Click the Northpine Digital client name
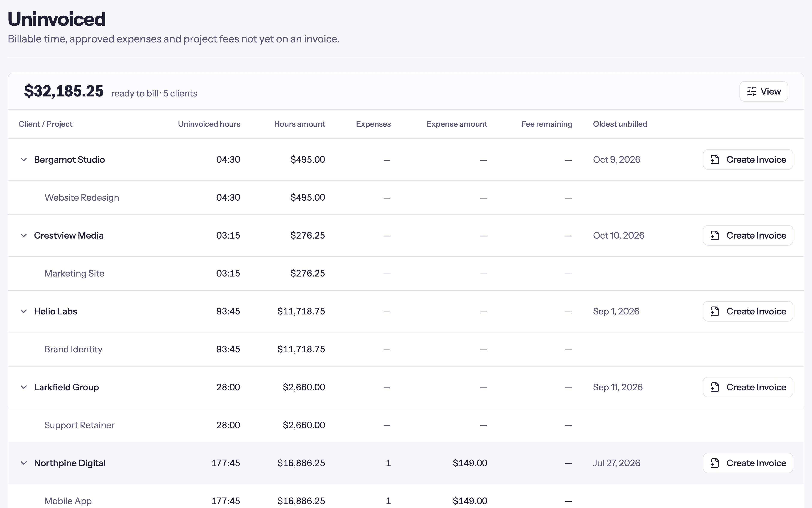The height and width of the screenshot is (508, 812). (70, 463)
